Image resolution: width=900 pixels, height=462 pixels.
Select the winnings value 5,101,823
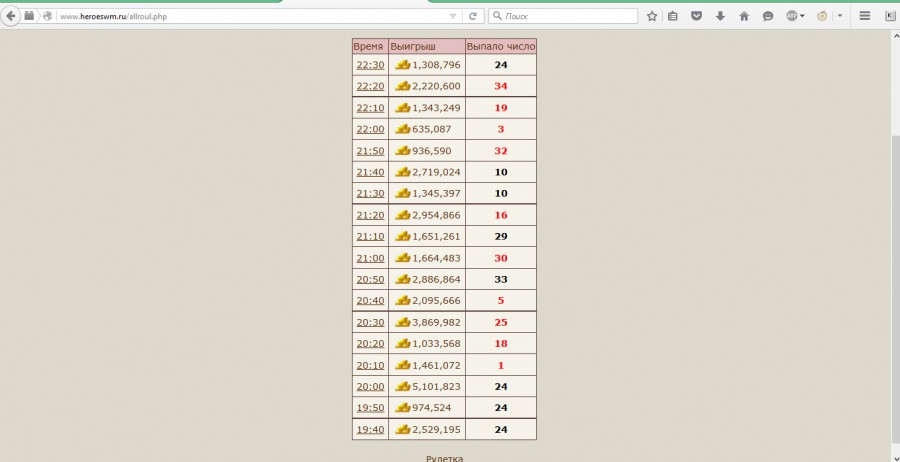point(436,387)
